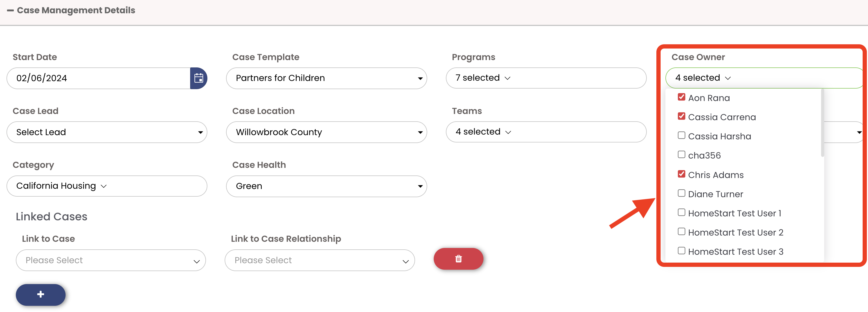Uncheck the Cassia Carrena checkbox
Viewport: 868px width, 312px height.
pyautogui.click(x=681, y=117)
